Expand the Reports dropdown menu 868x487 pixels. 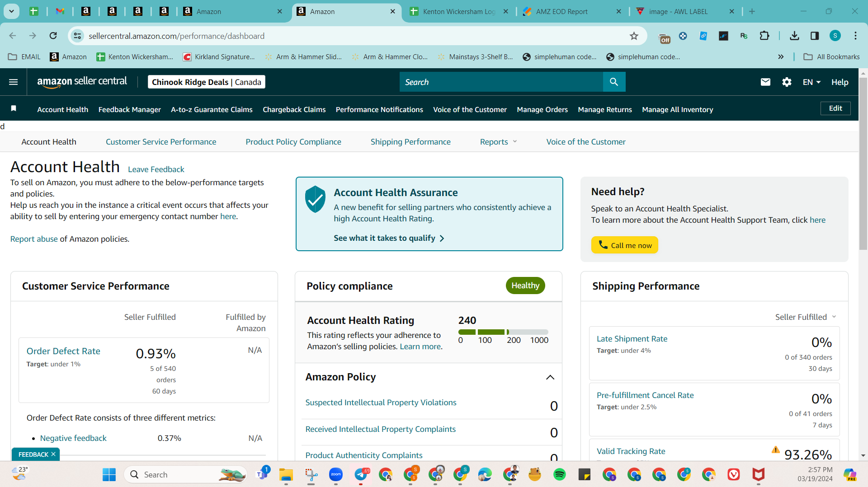pos(498,141)
